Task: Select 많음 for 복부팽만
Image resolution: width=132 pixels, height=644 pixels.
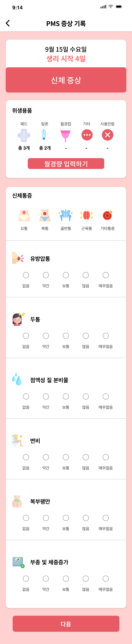Action: [x=86, y=518]
